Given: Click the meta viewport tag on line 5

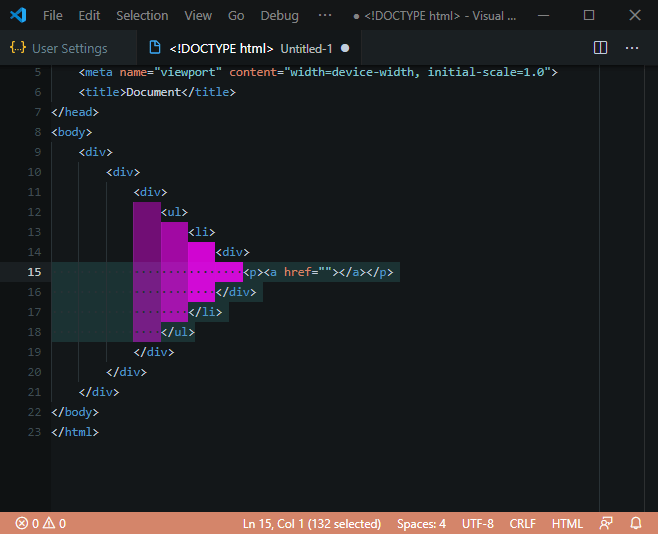Looking at the screenshot, I should (x=318, y=72).
